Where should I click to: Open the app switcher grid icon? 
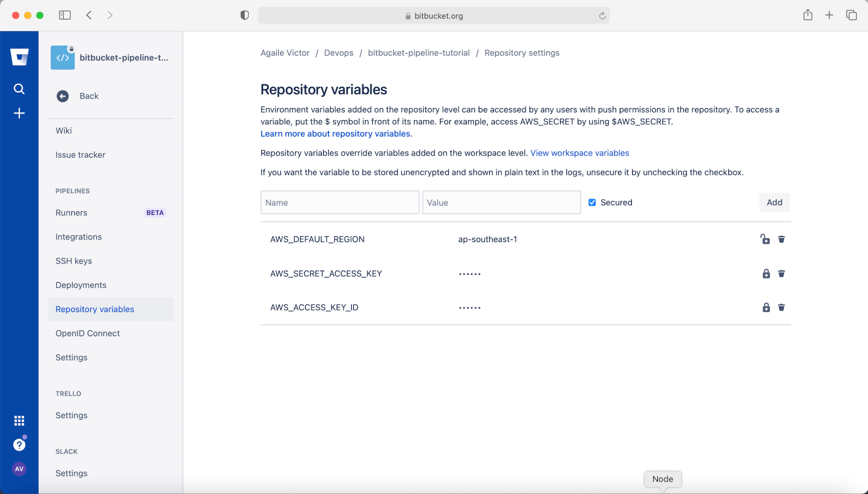pyautogui.click(x=19, y=420)
